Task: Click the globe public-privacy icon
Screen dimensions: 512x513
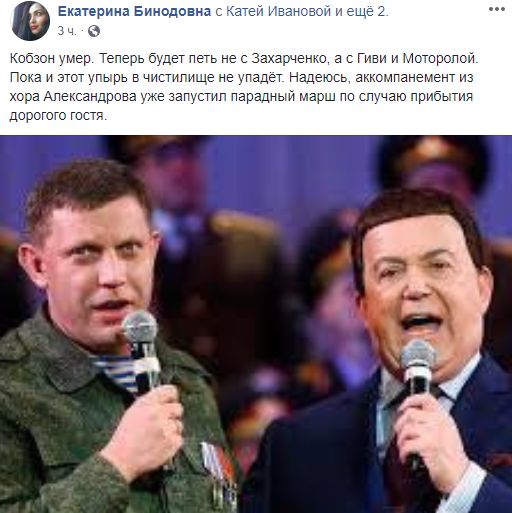Action: tap(94, 31)
